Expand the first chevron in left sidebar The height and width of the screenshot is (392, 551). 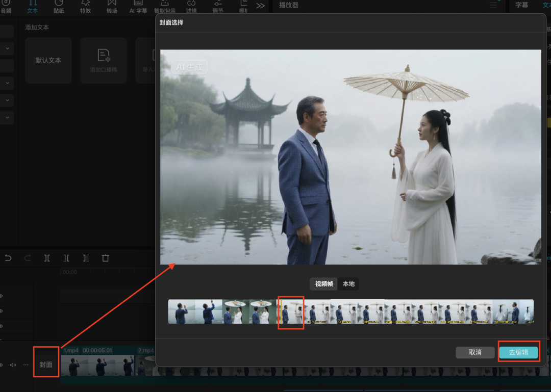click(x=7, y=48)
